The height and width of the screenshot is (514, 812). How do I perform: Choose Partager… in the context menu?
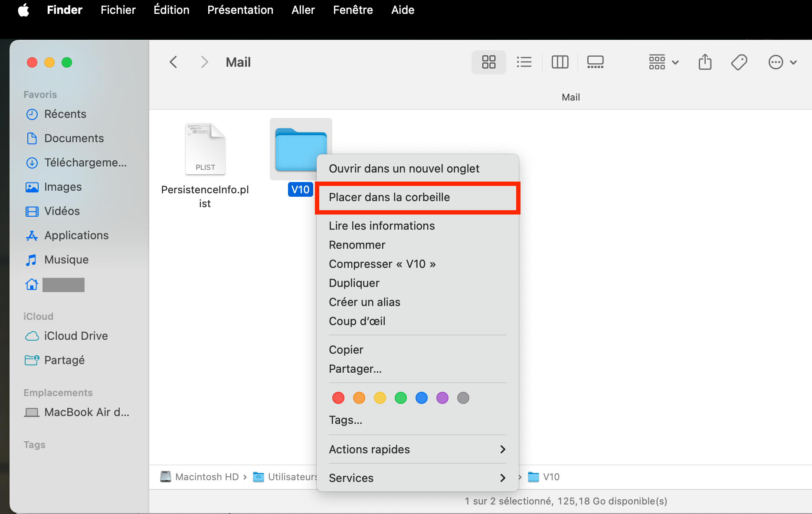(418, 369)
